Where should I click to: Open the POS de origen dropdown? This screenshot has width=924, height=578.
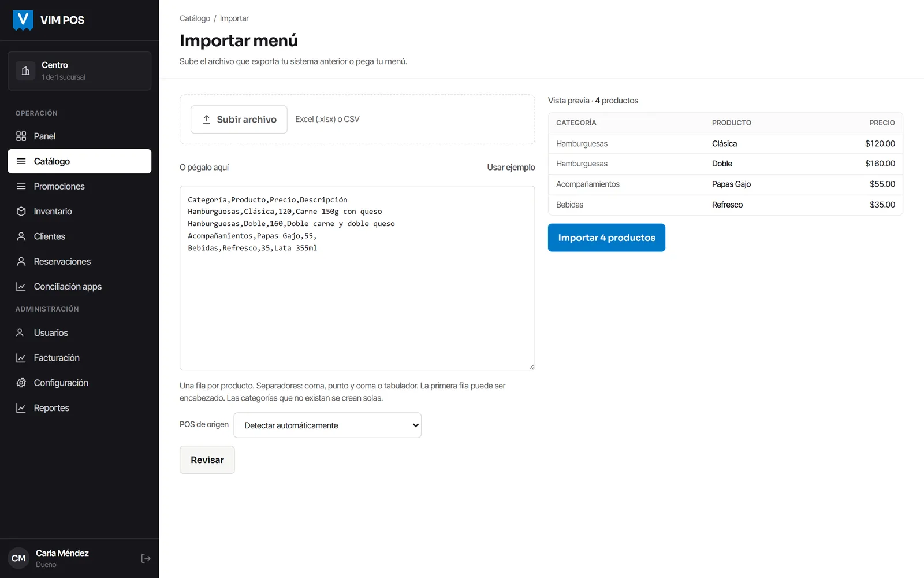327,425
